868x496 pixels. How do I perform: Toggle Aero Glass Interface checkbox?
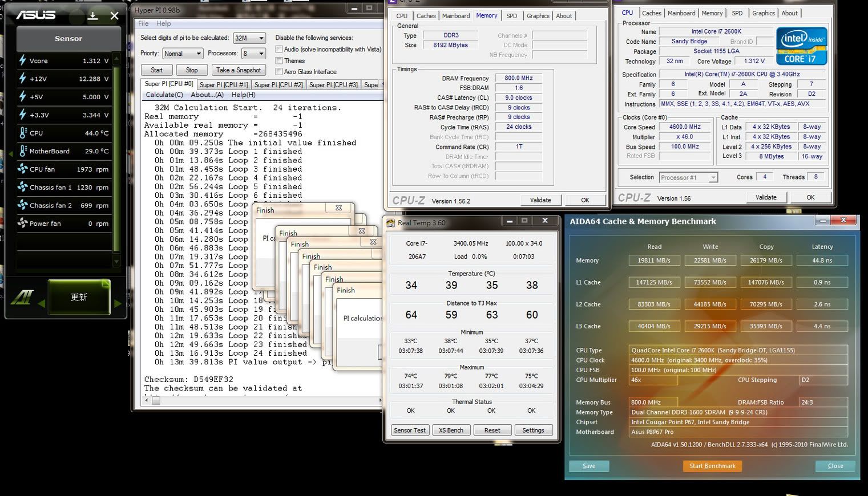click(x=279, y=71)
